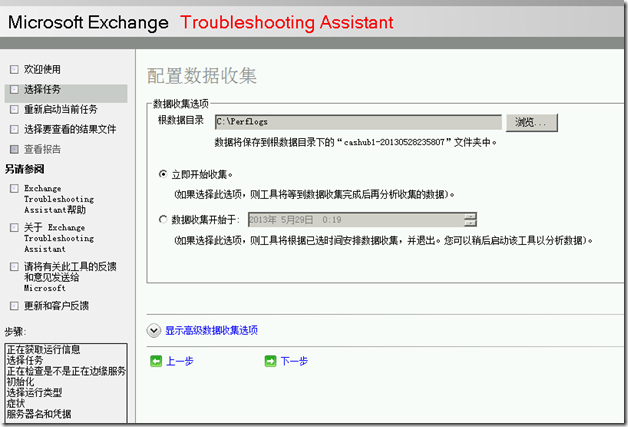Open 选择要查看的结果文件 in sidebar
The height and width of the screenshot is (427, 628).
70,129
